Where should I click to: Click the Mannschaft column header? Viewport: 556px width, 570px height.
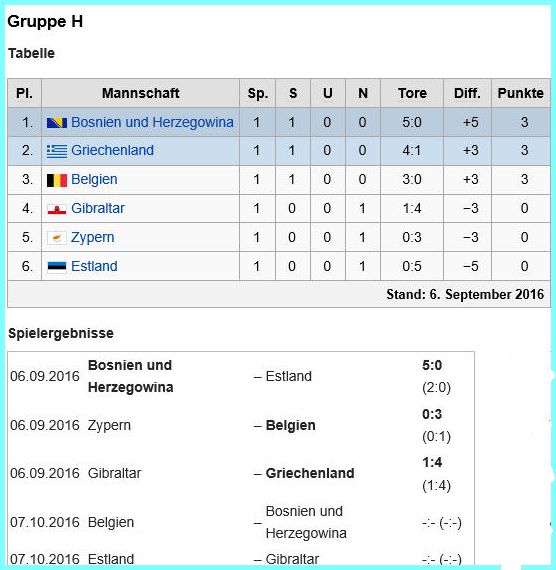(x=140, y=93)
